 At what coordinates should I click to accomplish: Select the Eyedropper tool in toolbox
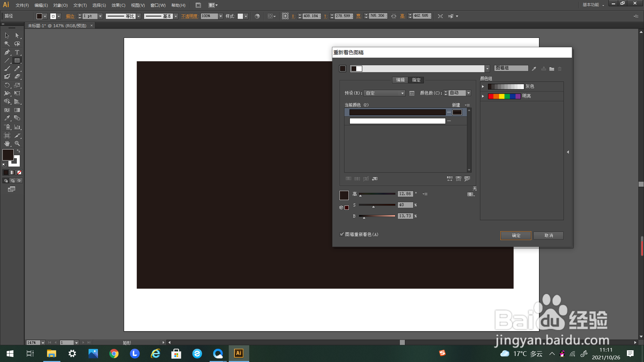coord(7,118)
